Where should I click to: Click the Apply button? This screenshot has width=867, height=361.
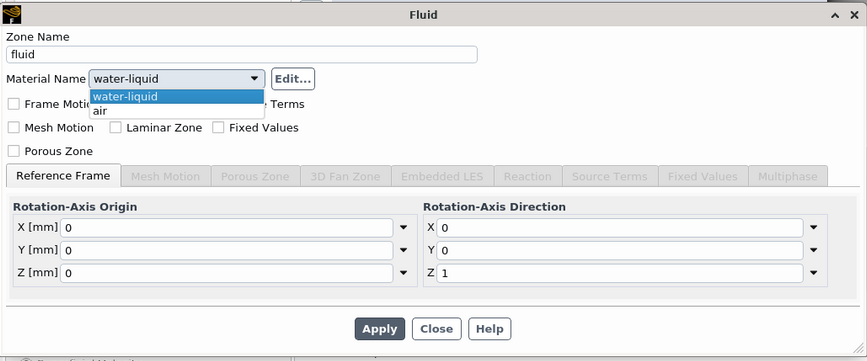[x=380, y=329]
